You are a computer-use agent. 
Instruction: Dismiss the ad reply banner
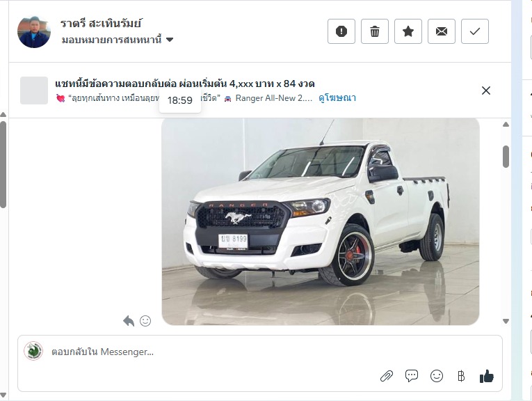point(486,91)
